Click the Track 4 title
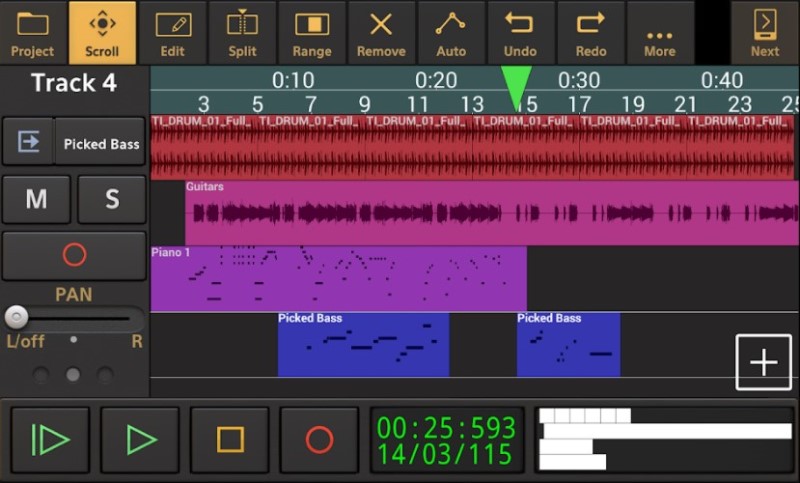800x483 pixels. [74, 83]
